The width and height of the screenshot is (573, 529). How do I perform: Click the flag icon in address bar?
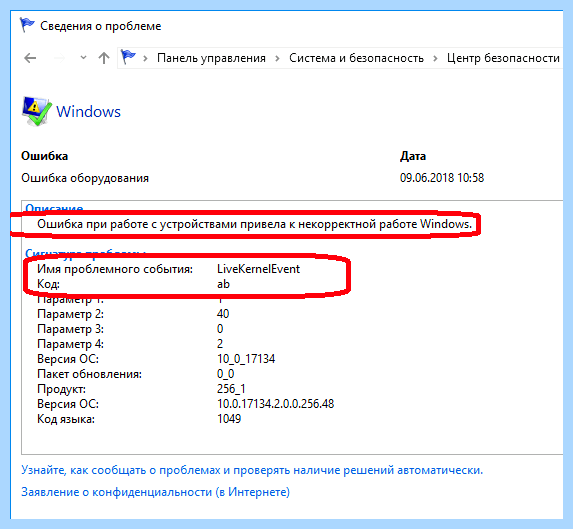click(x=128, y=57)
